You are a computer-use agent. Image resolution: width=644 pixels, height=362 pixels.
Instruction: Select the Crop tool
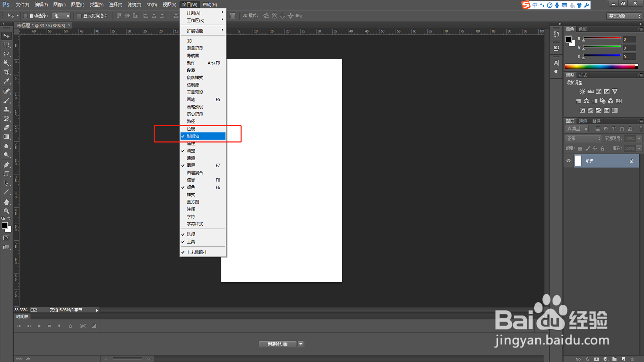[x=6, y=72]
